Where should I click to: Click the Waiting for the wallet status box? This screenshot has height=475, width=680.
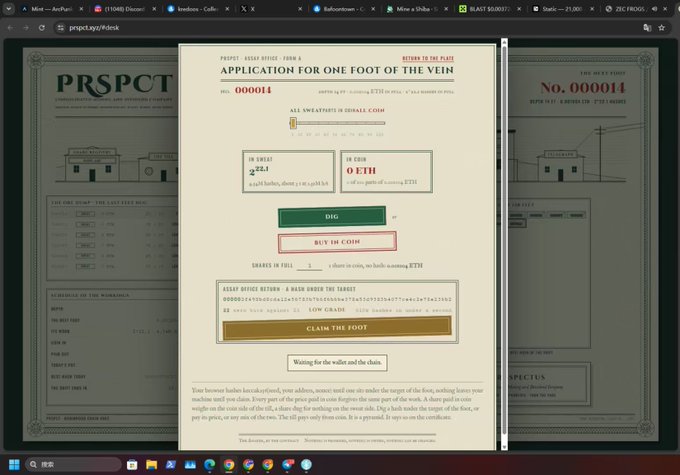click(x=337, y=362)
